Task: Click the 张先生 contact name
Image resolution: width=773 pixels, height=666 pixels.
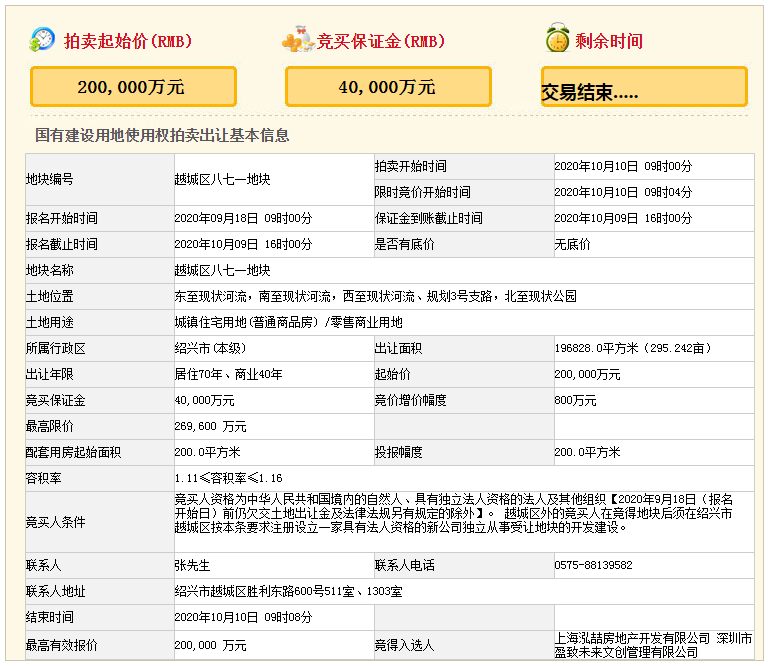Action: pyautogui.click(x=192, y=566)
